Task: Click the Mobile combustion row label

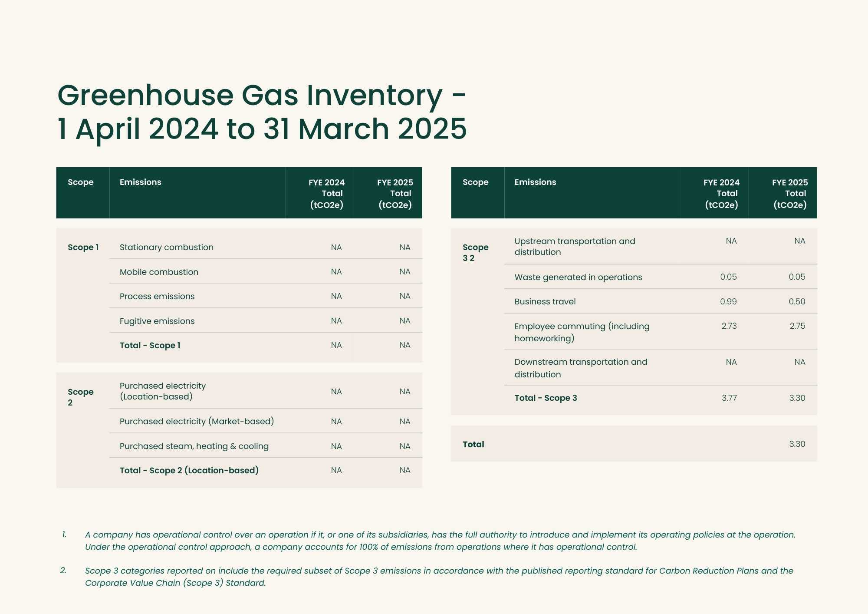Action: (x=159, y=272)
